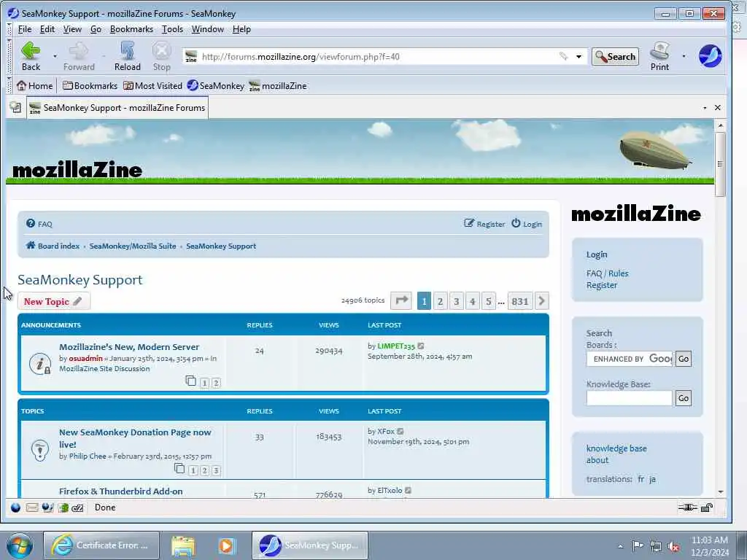Click Go next to Search Boards
Screen dimensions: 747x560
683,359
